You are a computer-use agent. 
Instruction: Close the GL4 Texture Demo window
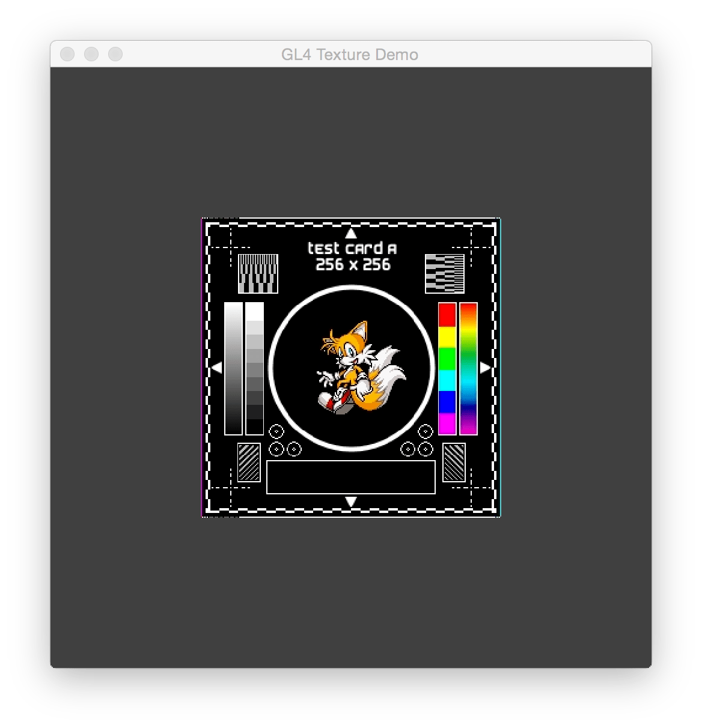tap(67, 54)
